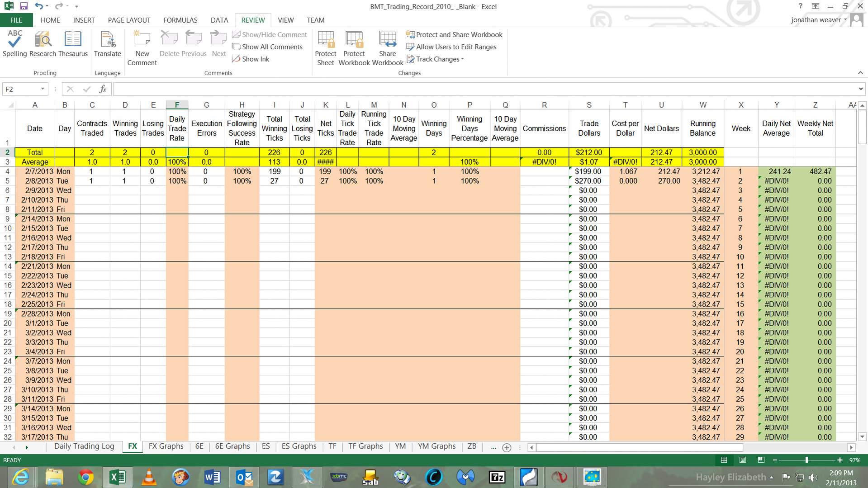Click Protect Sheet
This screenshot has width=868, height=488.
tap(326, 48)
